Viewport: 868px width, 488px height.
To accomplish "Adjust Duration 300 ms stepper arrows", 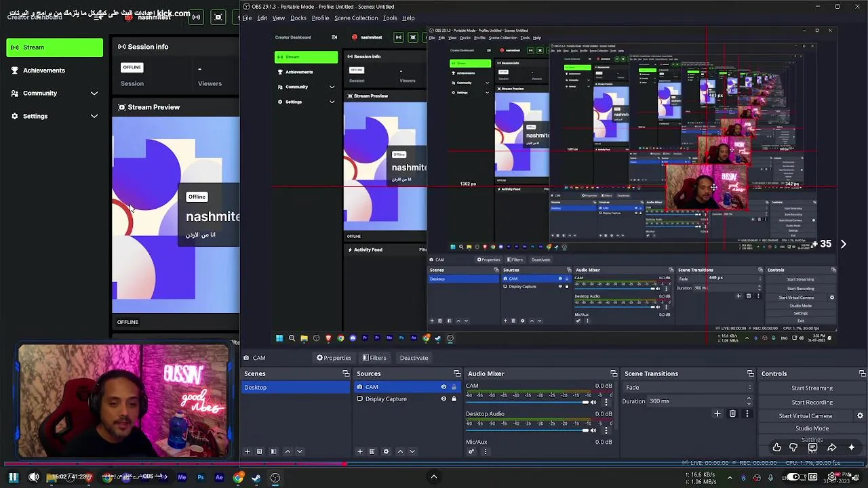I will [749, 401].
